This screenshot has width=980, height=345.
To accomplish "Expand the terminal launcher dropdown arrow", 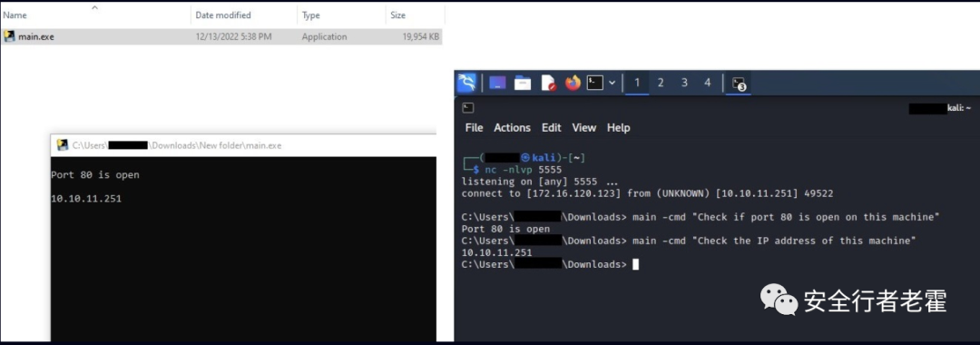I will [612, 83].
